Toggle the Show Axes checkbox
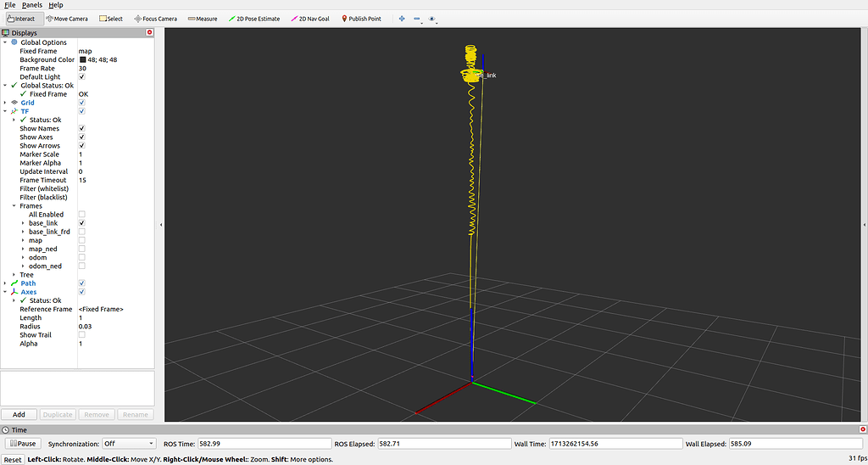The image size is (868, 465). click(x=82, y=137)
